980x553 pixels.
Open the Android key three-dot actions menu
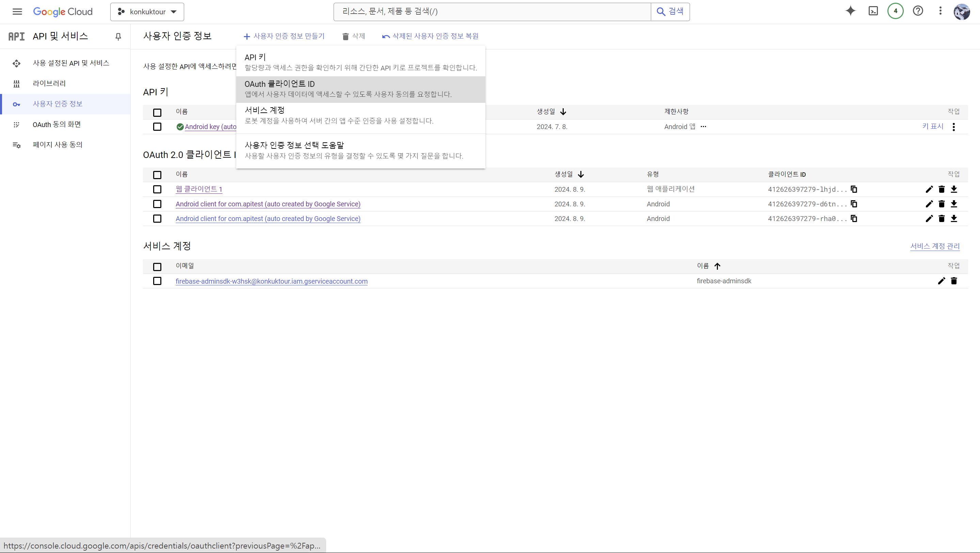click(x=954, y=127)
